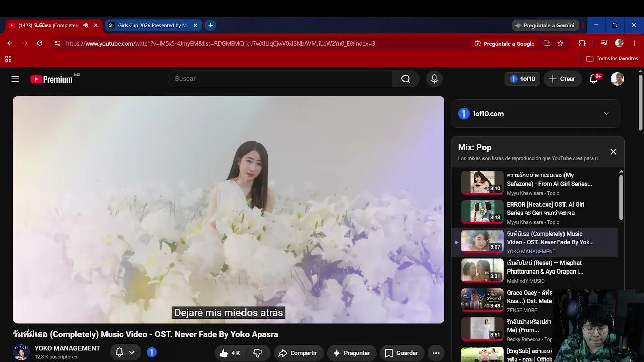
Task: Open the YOKO MANAGEMENT channel name link
Action: tap(67, 348)
